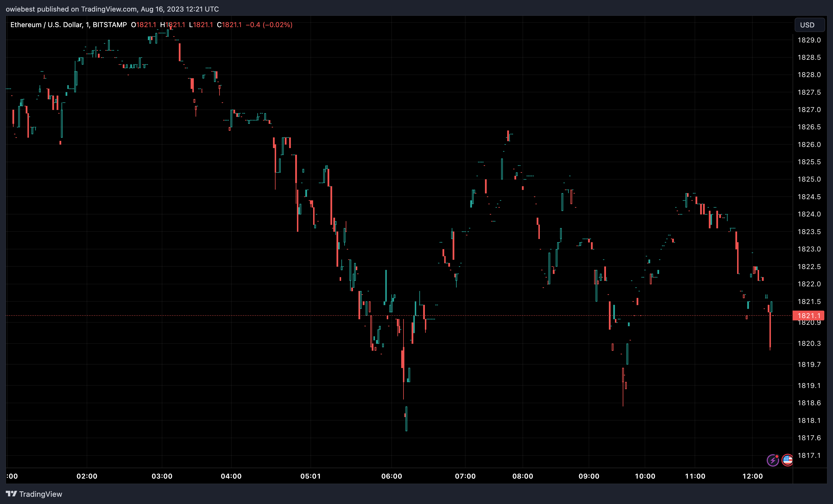Click the 1827.0 price axis label
The image size is (833, 504).
click(x=809, y=109)
